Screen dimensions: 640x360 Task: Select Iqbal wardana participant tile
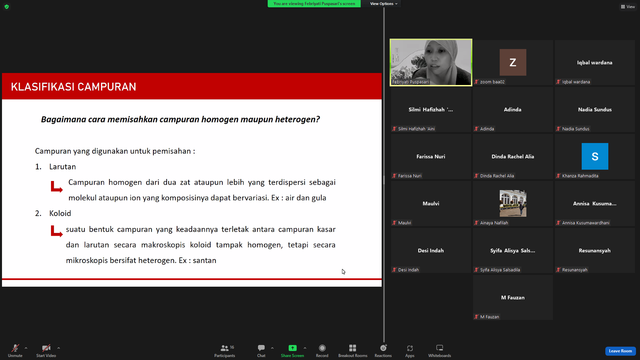pos(595,62)
